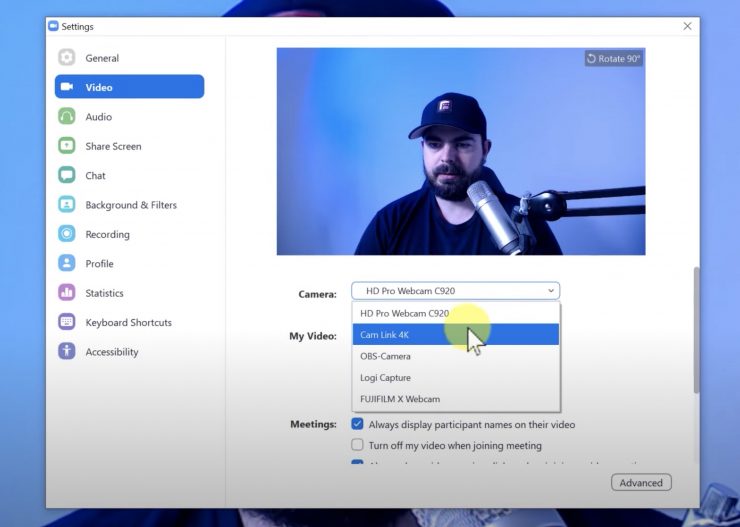Open the Profile icon

67,264
